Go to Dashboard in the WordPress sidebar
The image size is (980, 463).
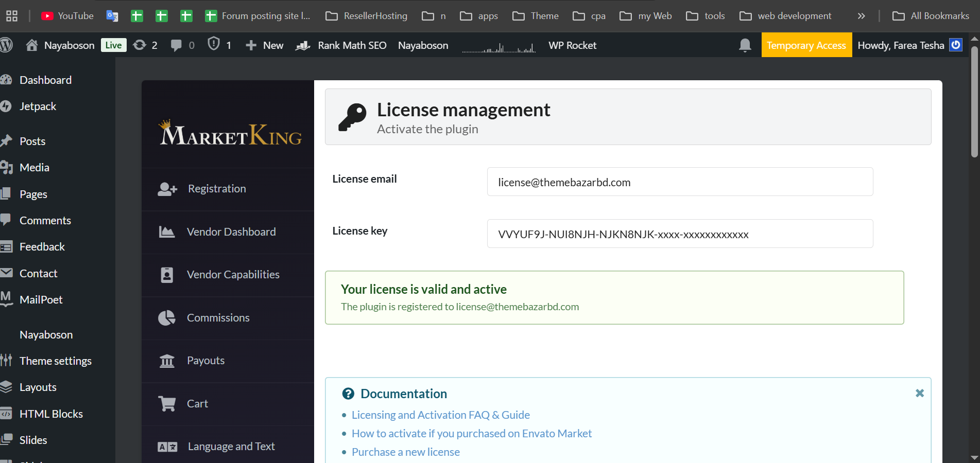click(45, 80)
